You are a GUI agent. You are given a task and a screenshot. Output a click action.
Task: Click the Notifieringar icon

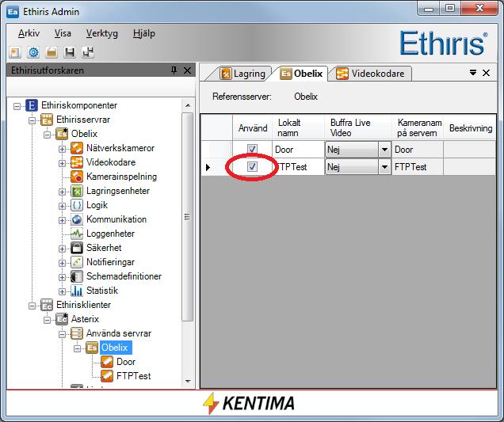77,262
